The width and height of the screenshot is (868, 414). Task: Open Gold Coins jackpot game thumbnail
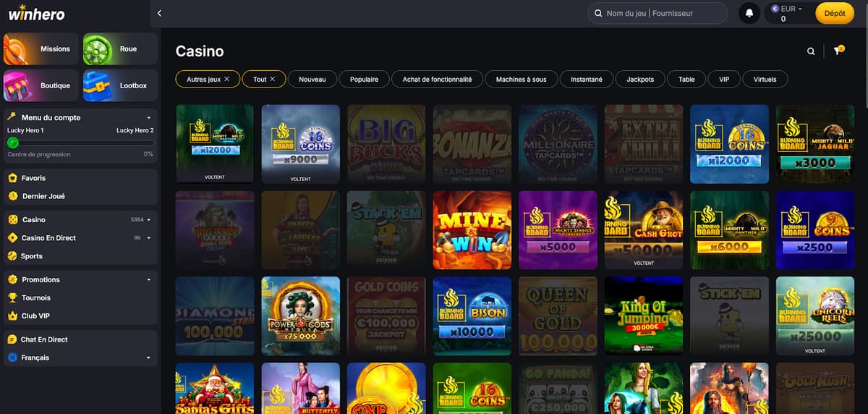[386, 315]
